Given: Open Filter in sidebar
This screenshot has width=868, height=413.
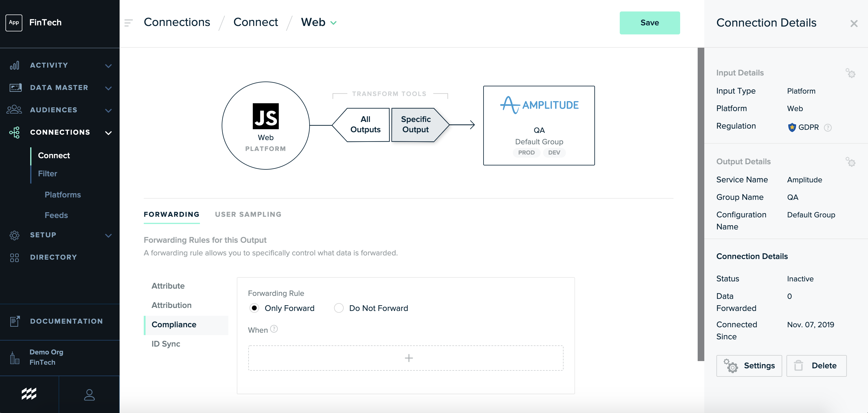Looking at the screenshot, I should 47,174.
